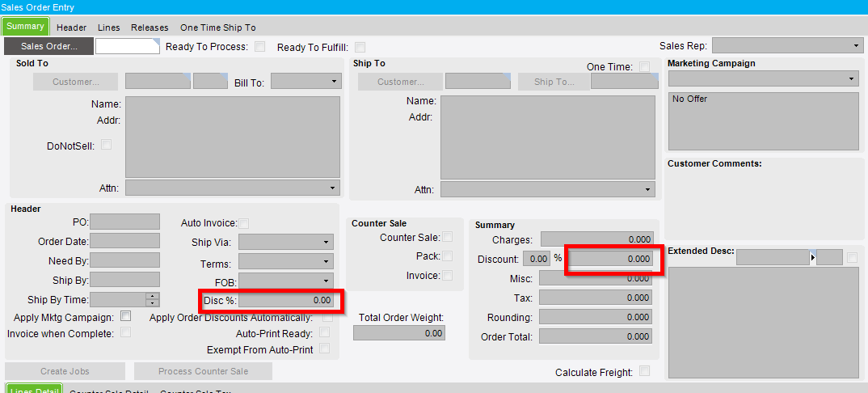Go to the Releases tab
The height and width of the screenshot is (393, 868).
(149, 27)
